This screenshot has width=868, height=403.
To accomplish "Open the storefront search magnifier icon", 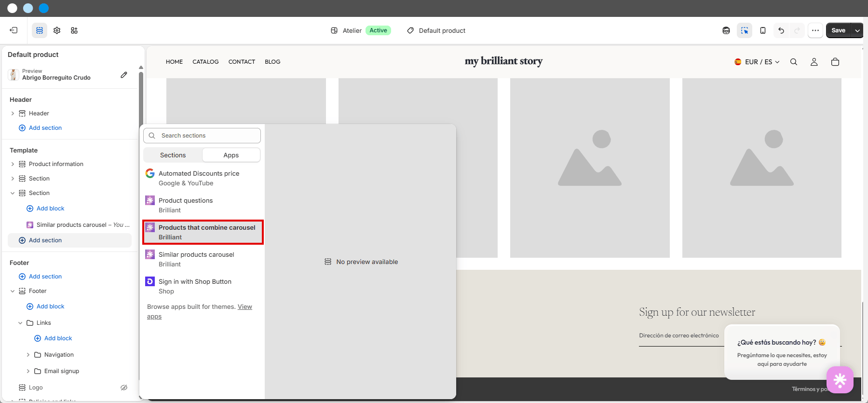I will point(794,62).
